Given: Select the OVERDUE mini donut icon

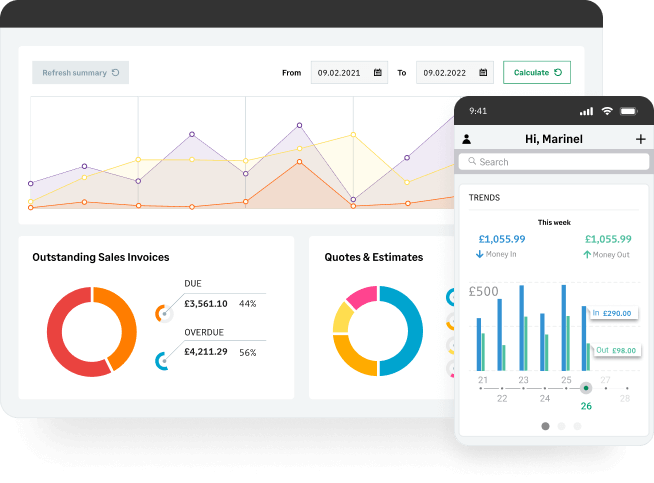Looking at the screenshot, I should [x=163, y=361].
